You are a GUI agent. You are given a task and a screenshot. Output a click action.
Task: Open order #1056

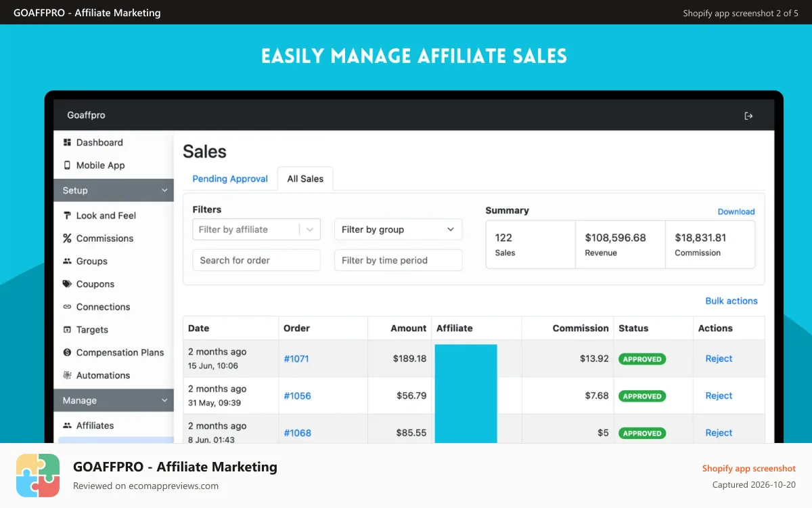pos(297,396)
